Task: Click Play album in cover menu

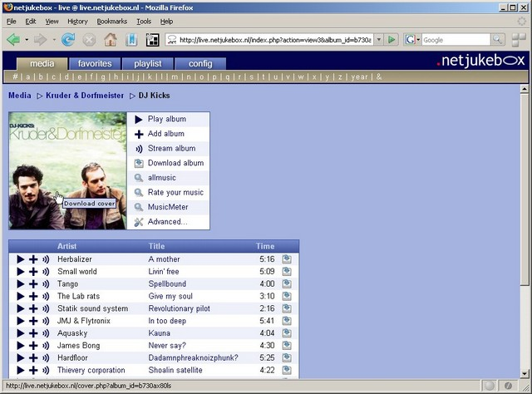Action: pos(168,119)
